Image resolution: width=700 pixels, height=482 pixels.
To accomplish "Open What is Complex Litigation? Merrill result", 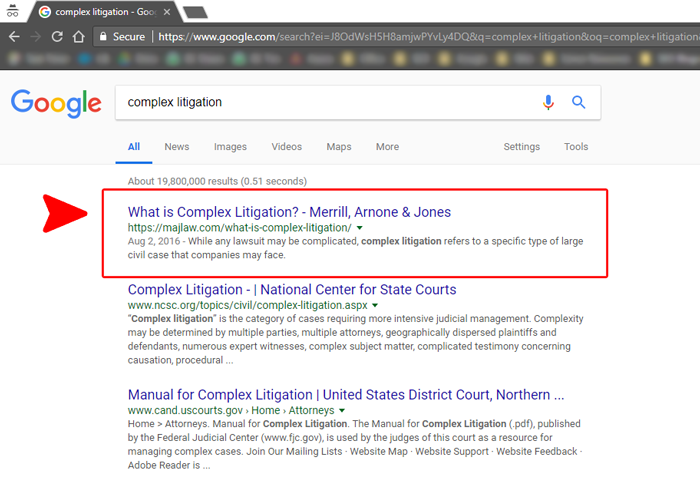I will coord(289,212).
